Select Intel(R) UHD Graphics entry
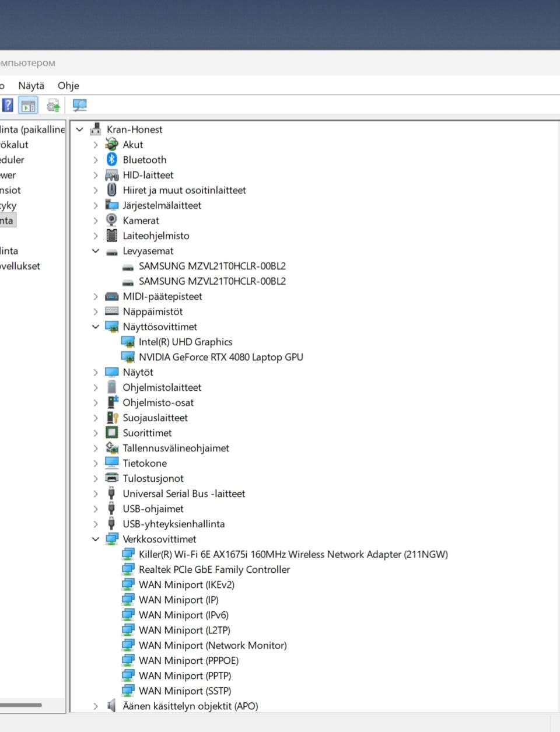560x732 pixels. pyautogui.click(x=185, y=342)
